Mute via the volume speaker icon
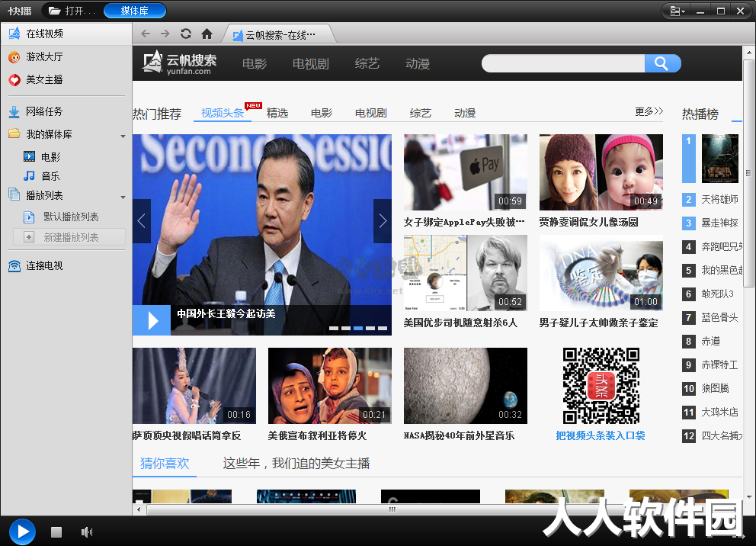 [87, 532]
